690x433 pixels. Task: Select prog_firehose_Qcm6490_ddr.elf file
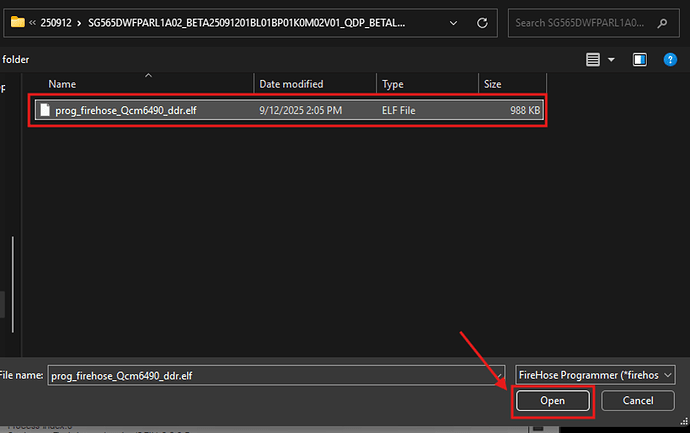tap(289, 110)
